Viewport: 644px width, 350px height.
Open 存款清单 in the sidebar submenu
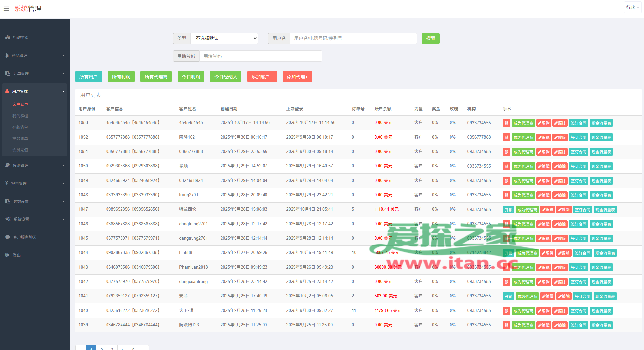pyautogui.click(x=20, y=127)
